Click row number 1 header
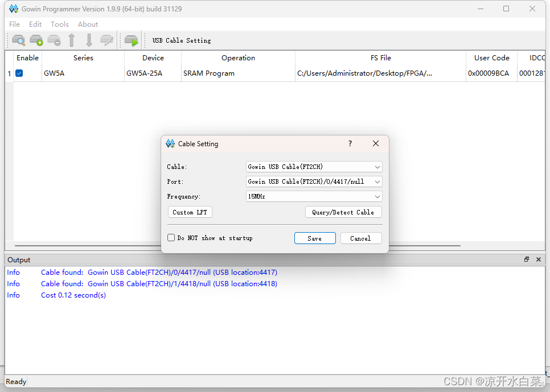The width and height of the screenshot is (550, 392). click(9, 73)
